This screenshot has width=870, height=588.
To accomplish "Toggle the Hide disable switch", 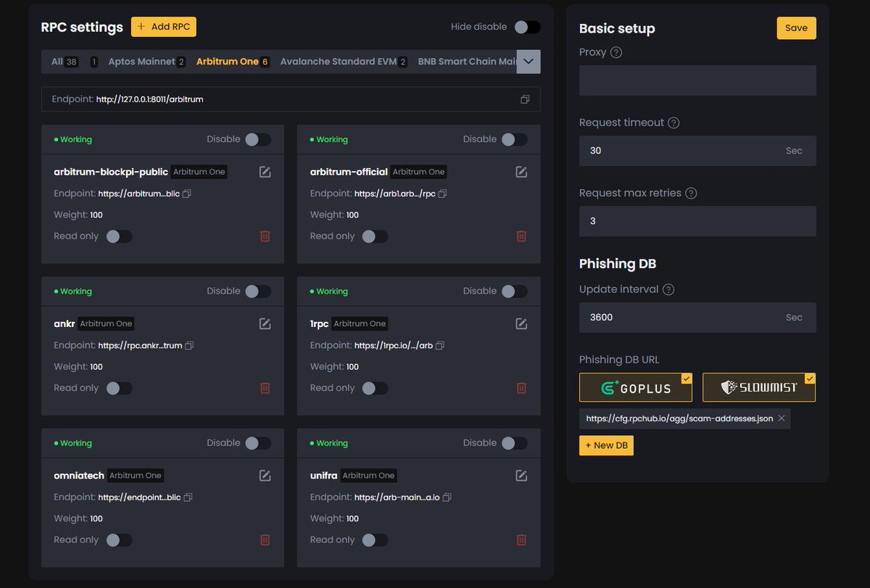I will (x=528, y=26).
